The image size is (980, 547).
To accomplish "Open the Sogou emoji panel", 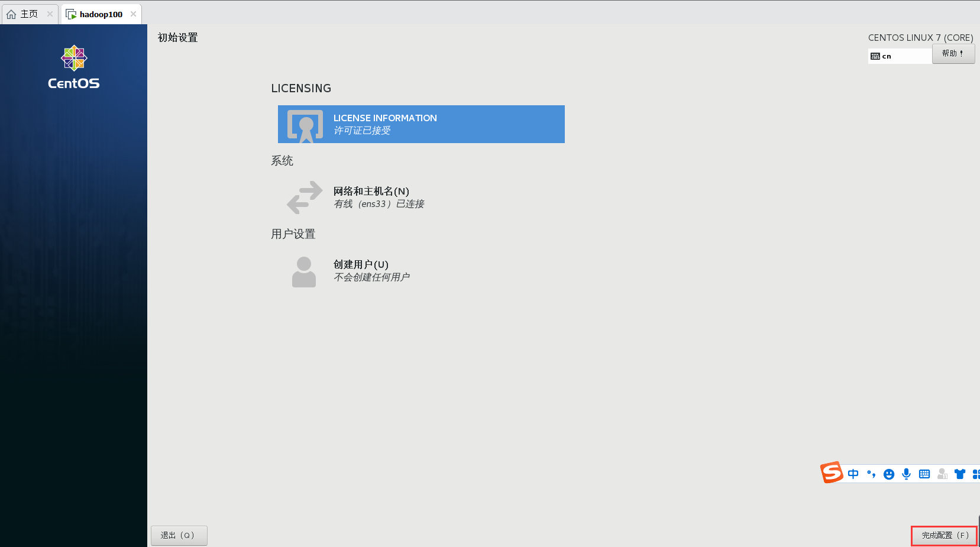I will pos(889,474).
